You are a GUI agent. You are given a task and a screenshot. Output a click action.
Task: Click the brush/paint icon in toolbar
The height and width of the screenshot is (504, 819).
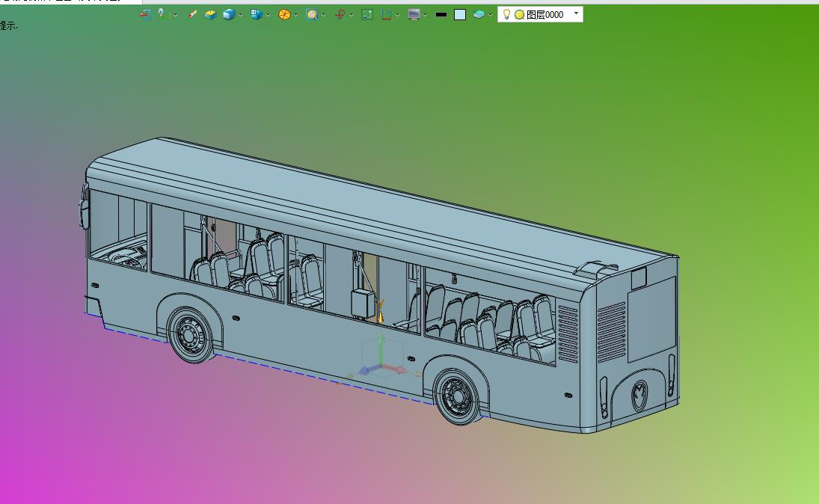193,14
